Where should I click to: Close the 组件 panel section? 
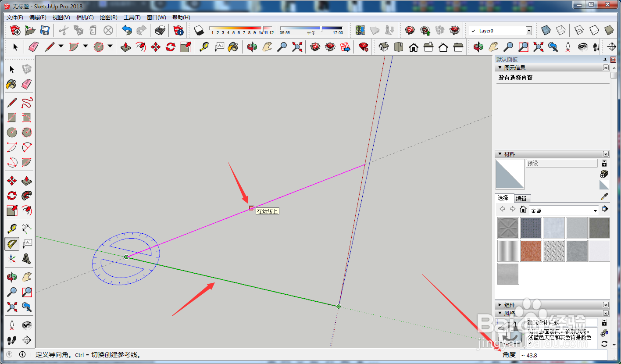point(606,304)
